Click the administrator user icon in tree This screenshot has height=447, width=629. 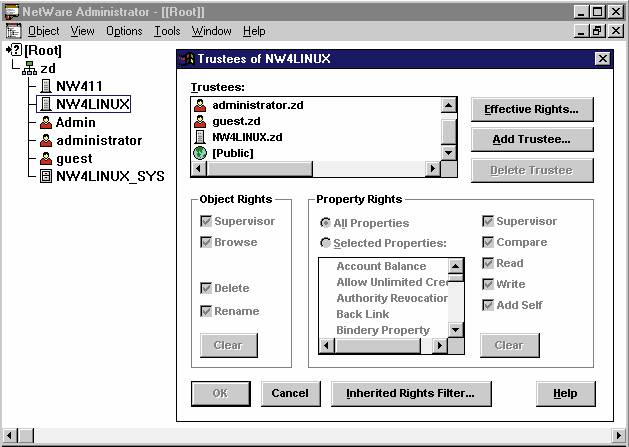(46, 140)
